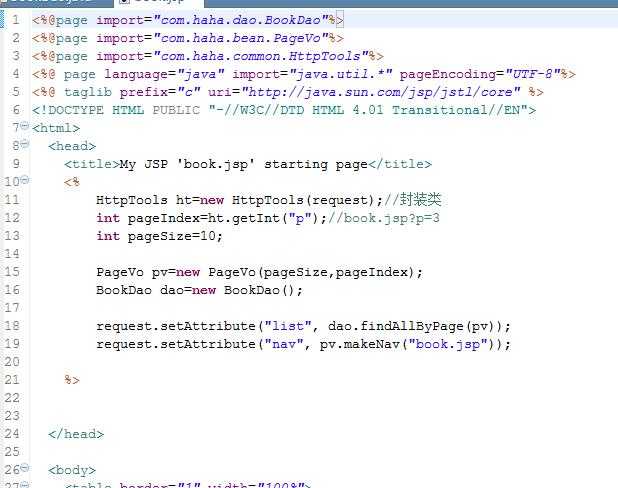Click the <!DOCTYPE HTML PUBLIC declaration
This screenshot has width=618, height=488.
click(284, 110)
